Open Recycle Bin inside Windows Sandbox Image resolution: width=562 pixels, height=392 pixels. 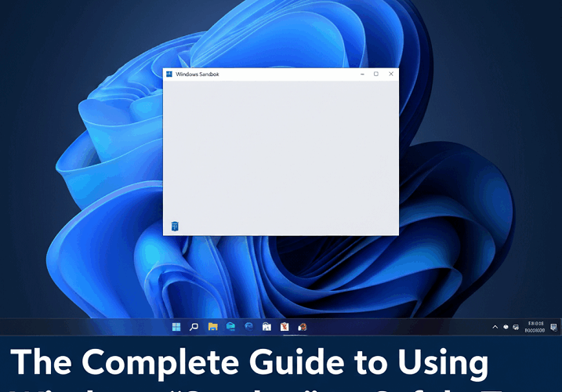pyautogui.click(x=175, y=227)
